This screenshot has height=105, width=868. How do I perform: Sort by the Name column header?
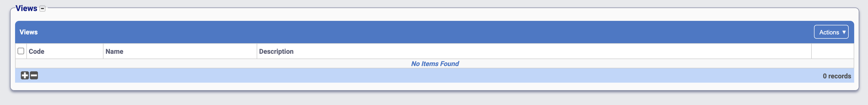point(114,51)
